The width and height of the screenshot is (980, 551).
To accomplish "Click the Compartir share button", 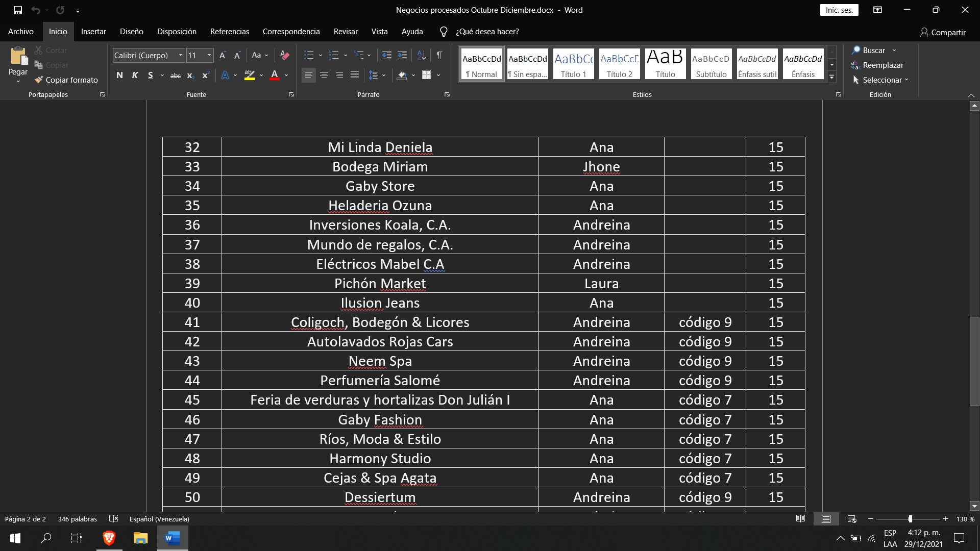I will coord(943,32).
